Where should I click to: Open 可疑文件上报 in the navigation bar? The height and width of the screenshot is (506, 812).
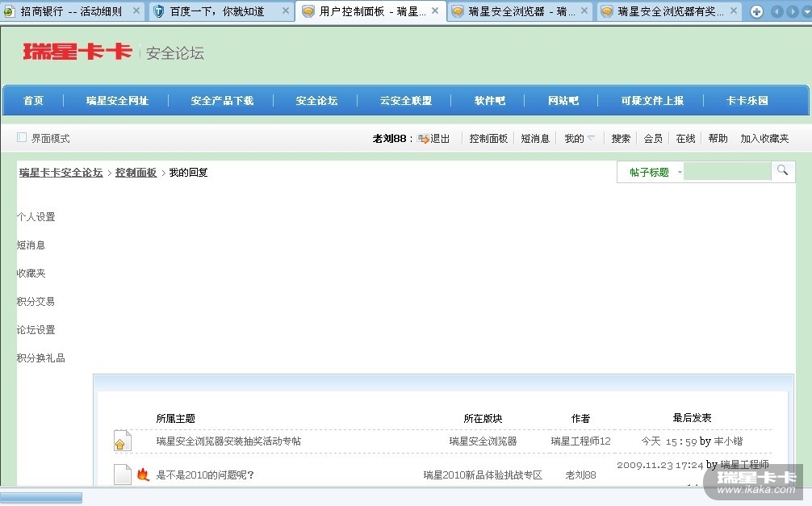pos(652,101)
